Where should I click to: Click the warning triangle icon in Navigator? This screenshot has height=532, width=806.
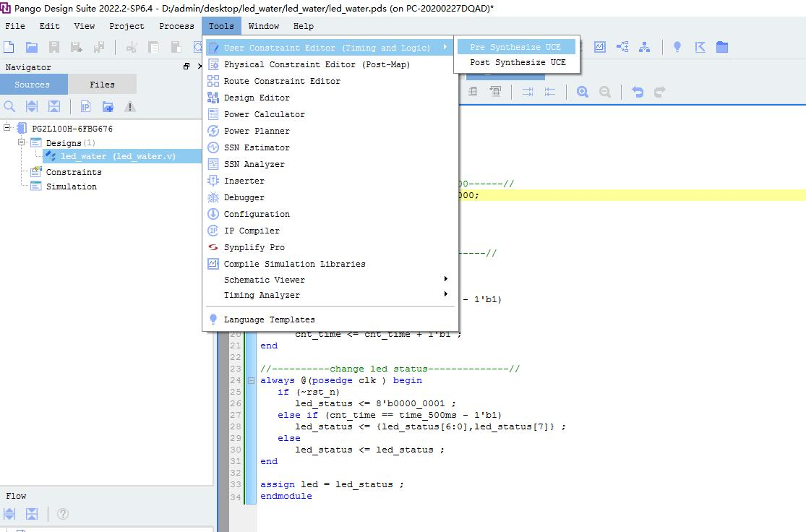click(x=130, y=106)
